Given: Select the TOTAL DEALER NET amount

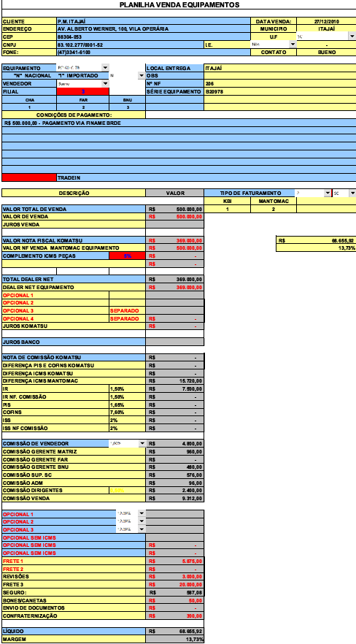Looking at the screenshot, I should pyautogui.click(x=175, y=279).
